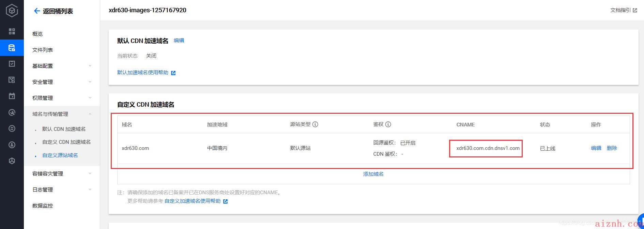Click the 安全管理 menu label
Image resolution: width=644 pixels, height=229 pixels.
[x=43, y=82]
